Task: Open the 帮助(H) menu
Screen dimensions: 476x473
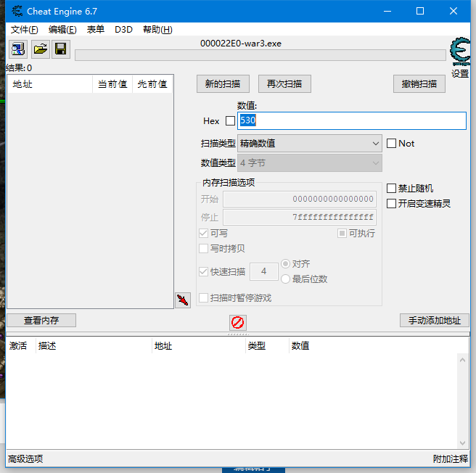Action: [x=157, y=30]
